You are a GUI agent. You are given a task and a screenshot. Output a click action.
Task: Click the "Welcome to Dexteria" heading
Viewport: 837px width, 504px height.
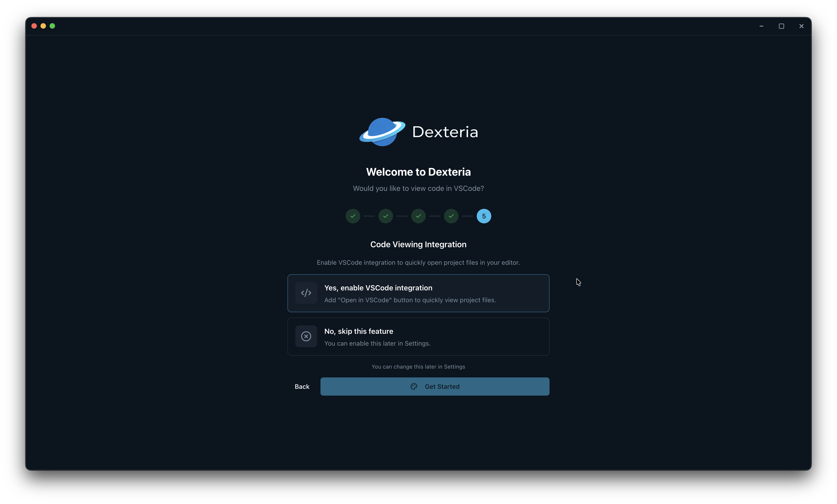(418, 172)
